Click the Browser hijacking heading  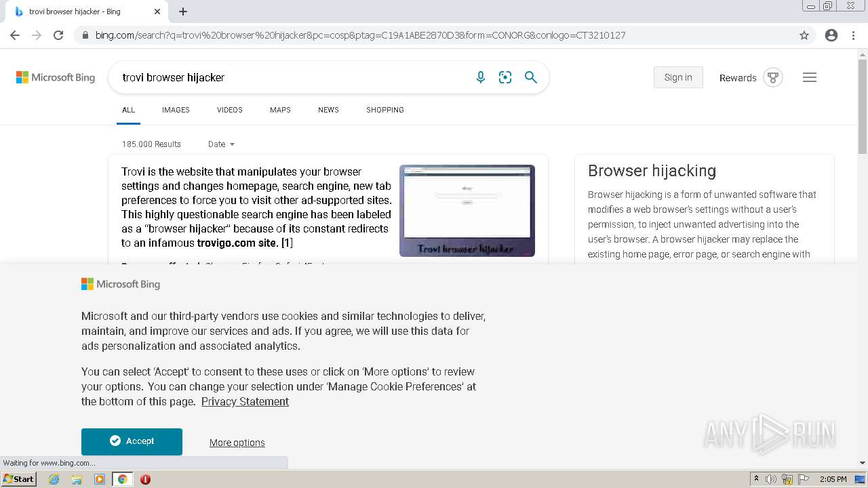click(x=652, y=171)
